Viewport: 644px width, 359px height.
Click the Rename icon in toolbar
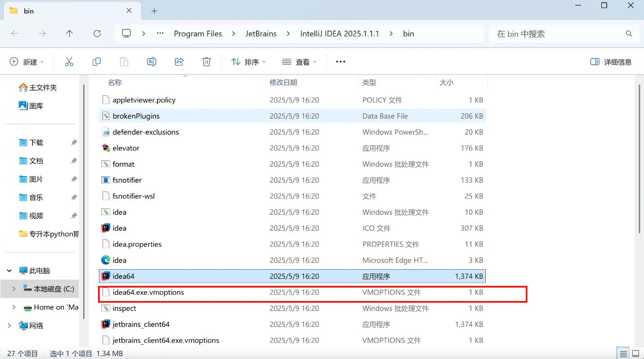pyautogui.click(x=152, y=62)
